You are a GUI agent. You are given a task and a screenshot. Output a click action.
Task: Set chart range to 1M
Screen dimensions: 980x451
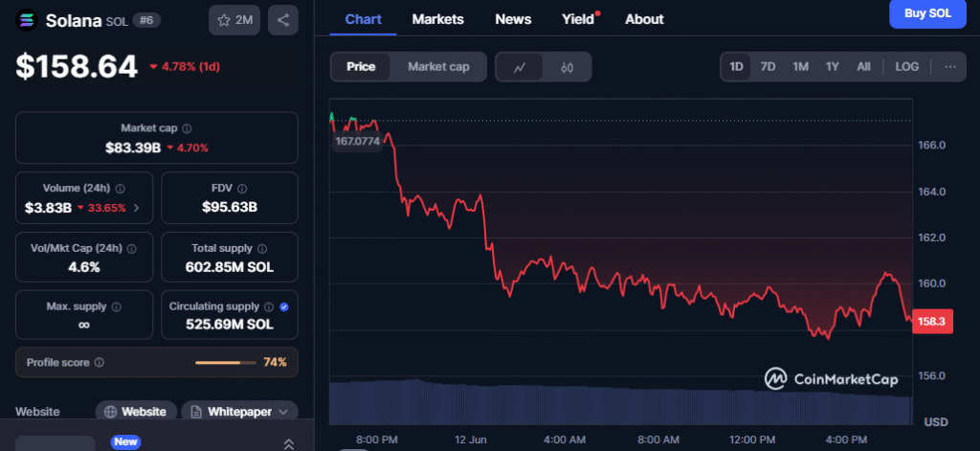801,67
